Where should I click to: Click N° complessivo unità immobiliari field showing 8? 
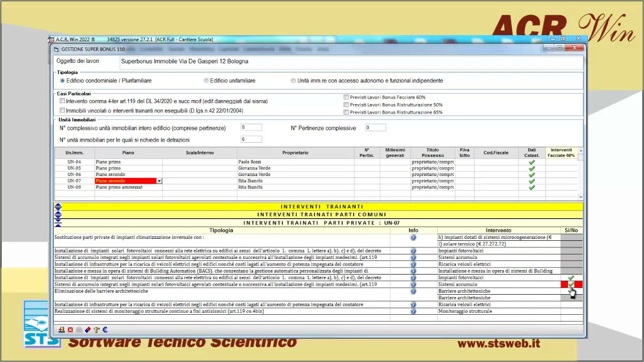251,128
